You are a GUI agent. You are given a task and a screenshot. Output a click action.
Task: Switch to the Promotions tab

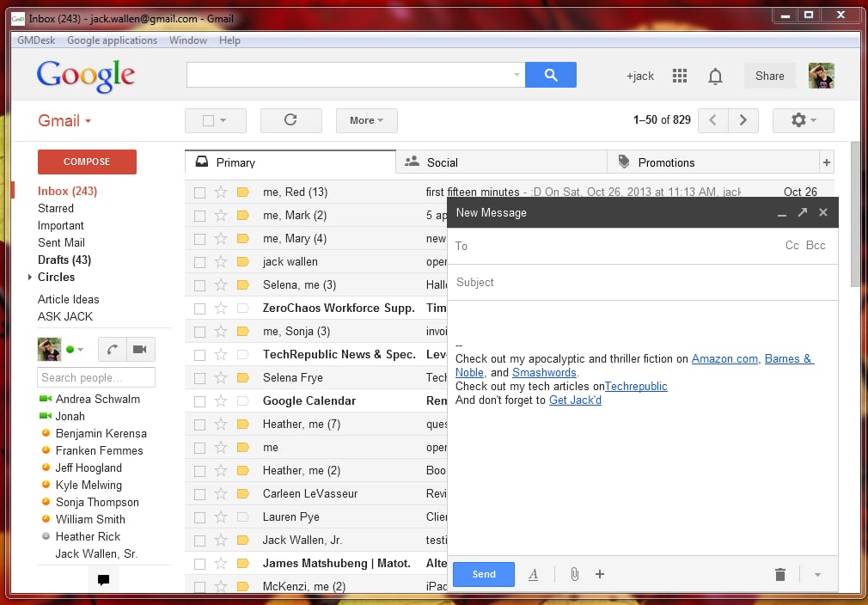(x=713, y=162)
